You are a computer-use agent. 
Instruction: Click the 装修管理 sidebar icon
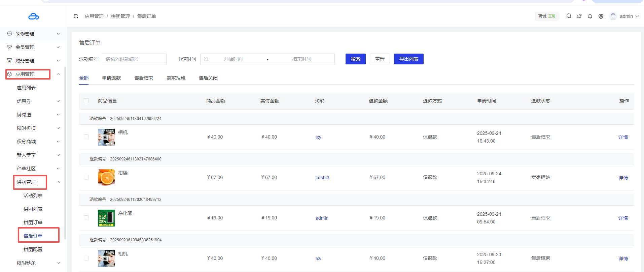click(x=9, y=34)
